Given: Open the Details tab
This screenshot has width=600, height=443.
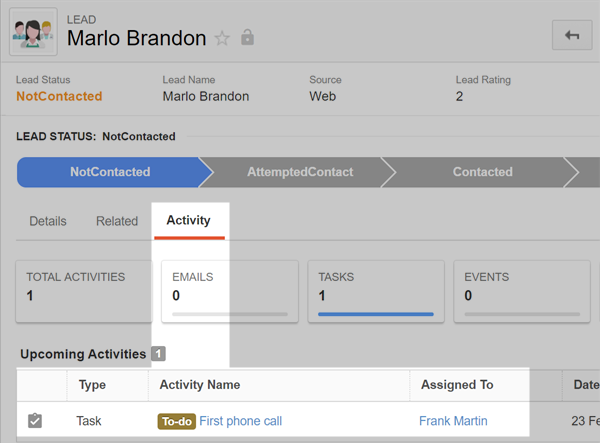Looking at the screenshot, I should (48, 221).
